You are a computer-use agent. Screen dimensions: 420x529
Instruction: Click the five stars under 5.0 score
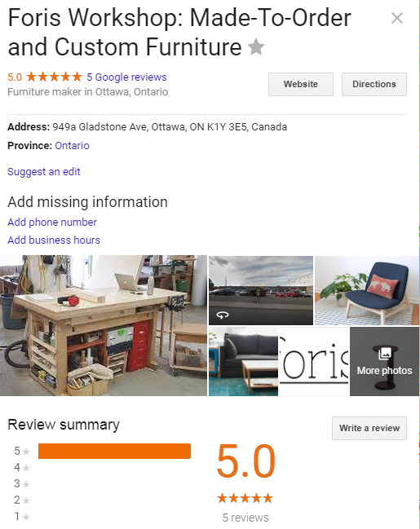[245, 498]
